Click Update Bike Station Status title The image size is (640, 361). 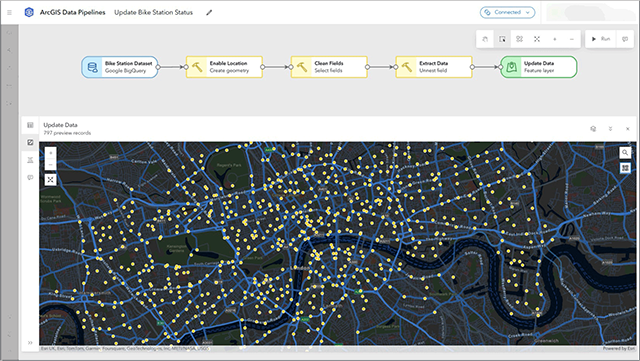(153, 12)
